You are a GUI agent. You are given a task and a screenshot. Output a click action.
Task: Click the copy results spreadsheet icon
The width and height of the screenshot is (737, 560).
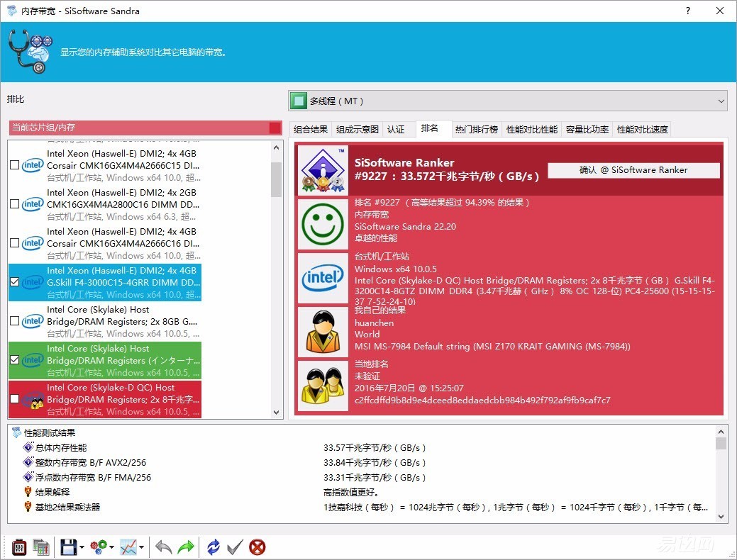41,547
